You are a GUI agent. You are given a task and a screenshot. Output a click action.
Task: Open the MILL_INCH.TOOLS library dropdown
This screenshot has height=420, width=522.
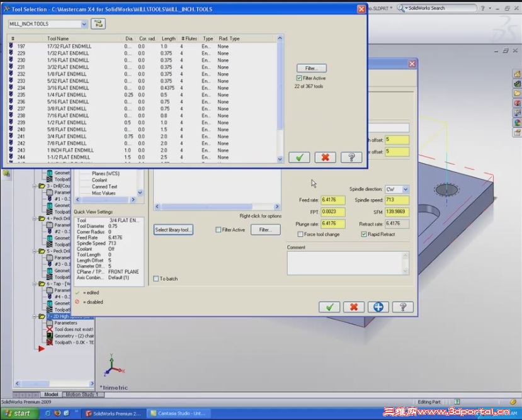tap(84, 24)
